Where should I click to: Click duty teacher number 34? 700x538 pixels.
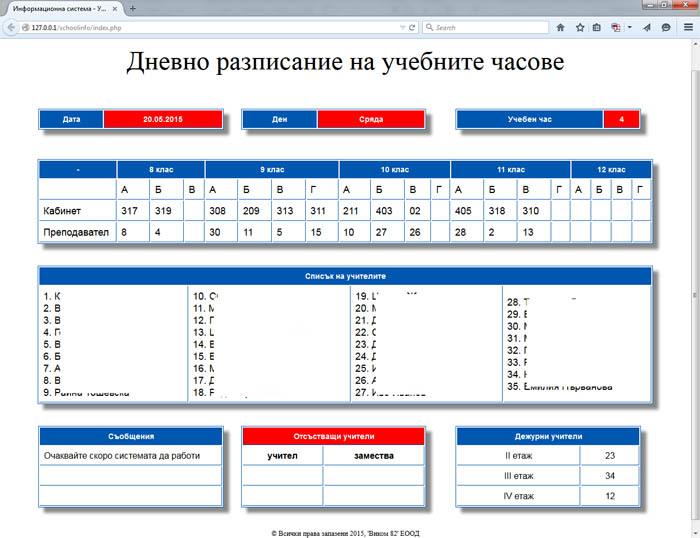[610, 476]
